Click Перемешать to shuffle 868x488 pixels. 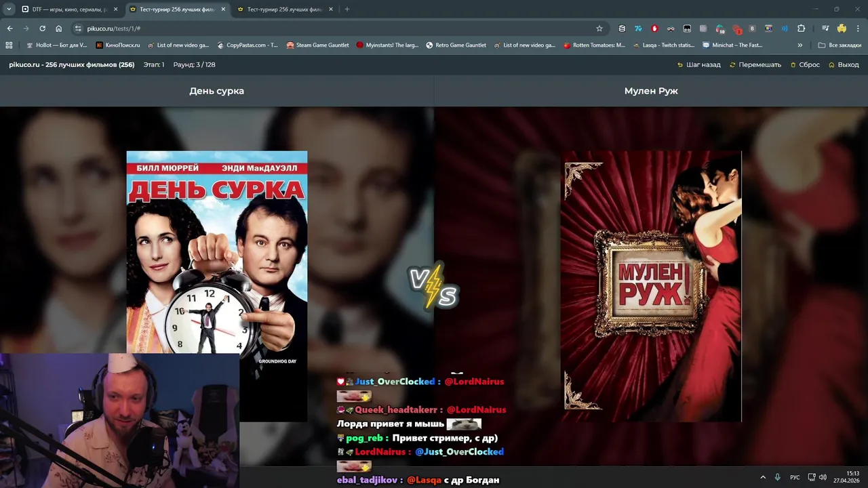(x=755, y=64)
